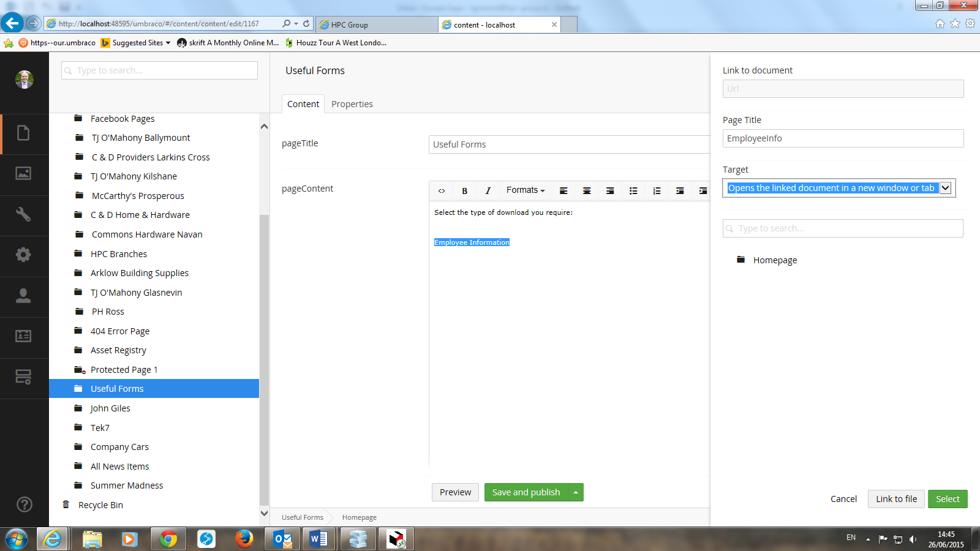Open the Forms section icon

(x=23, y=377)
